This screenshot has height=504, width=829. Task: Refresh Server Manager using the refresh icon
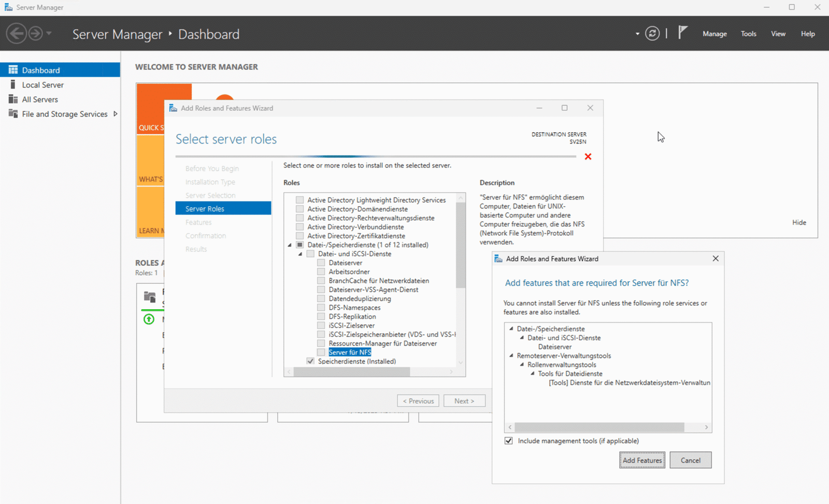652,33
